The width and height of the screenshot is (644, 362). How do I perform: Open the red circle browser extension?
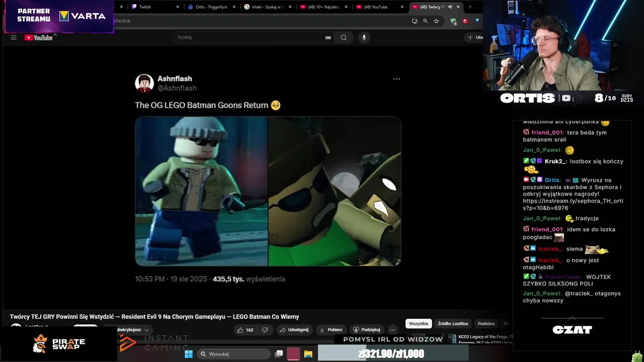pos(465,21)
